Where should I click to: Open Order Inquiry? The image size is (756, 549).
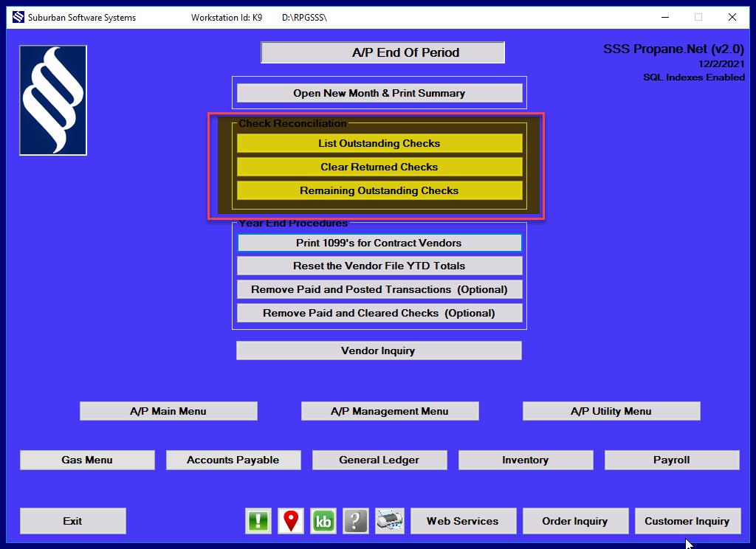[576, 521]
